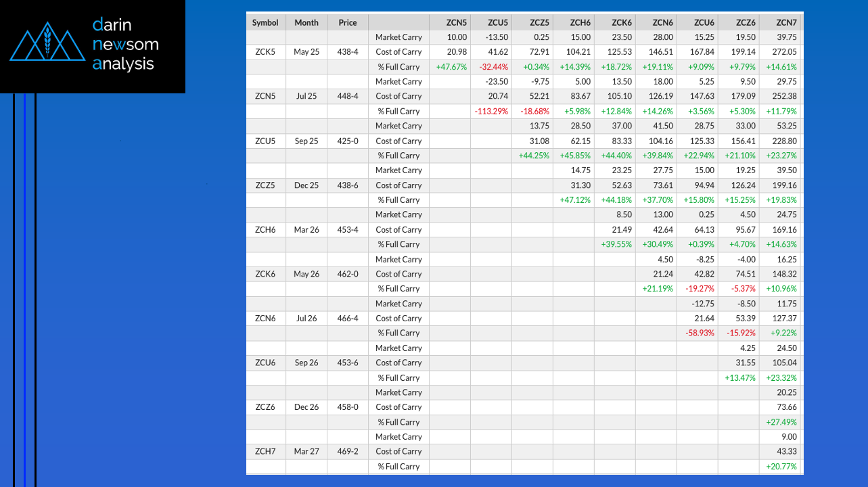This screenshot has width=868, height=487.
Task: Select the ZCN7 column header
Action: pos(787,22)
